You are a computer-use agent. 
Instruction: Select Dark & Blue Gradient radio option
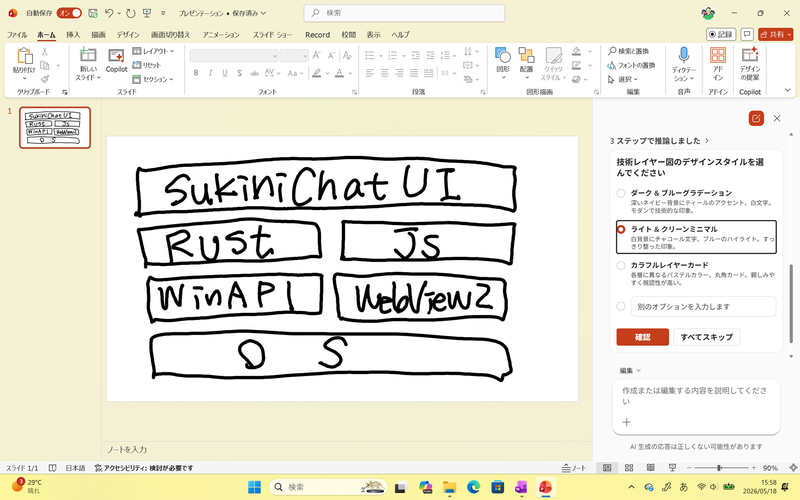point(621,193)
